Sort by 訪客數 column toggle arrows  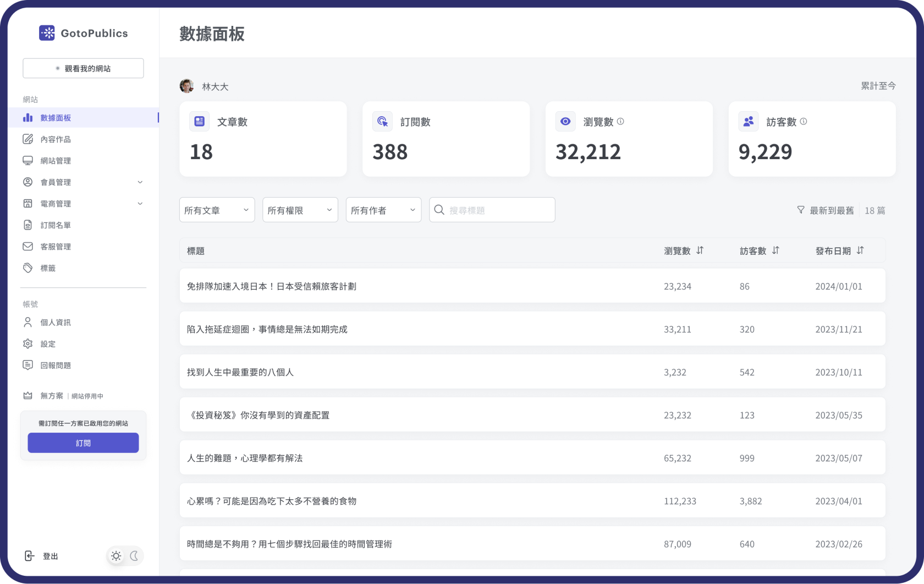[x=776, y=250]
